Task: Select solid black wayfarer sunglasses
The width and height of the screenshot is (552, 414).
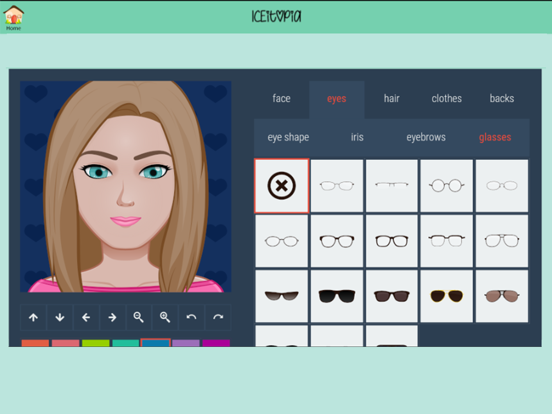Action: coord(337,296)
